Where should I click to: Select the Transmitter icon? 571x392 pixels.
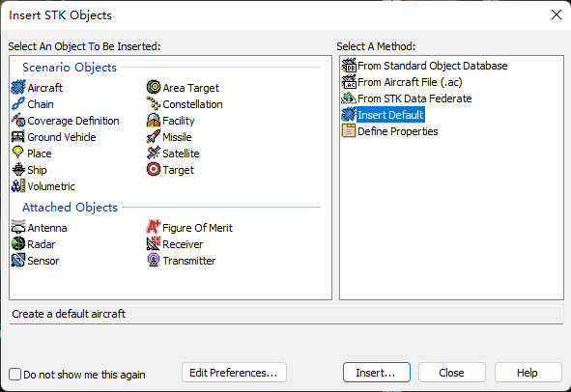tap(154, 261)
